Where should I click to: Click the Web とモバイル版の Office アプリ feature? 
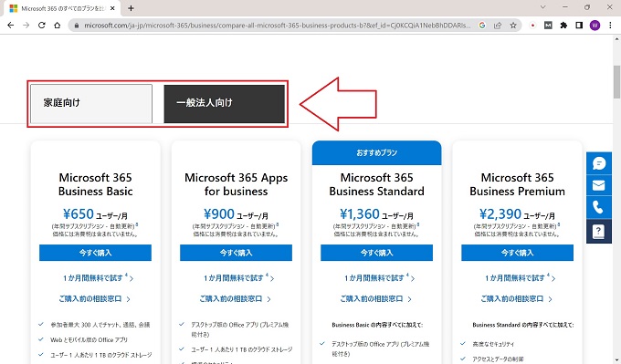coord(89,340)
